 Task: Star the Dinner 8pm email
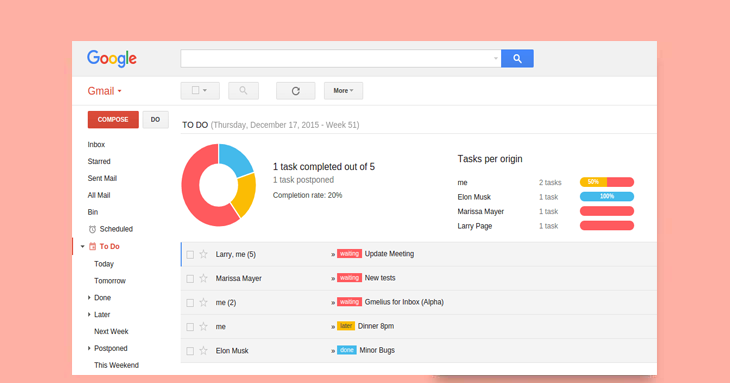pyautogui.click(x=203, y=327)
